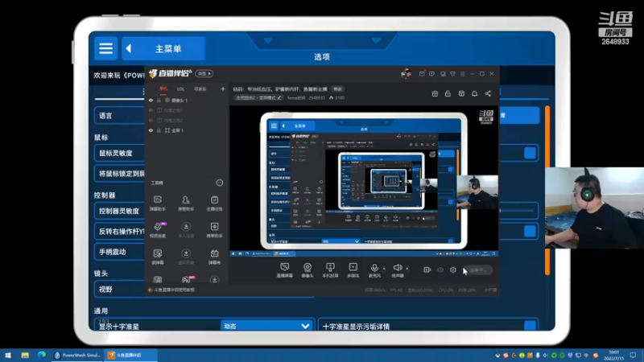Select the 全屏 1 source row
Viewport: 644px width, 362px height.
pyautogui.click(x=187, y=130)
